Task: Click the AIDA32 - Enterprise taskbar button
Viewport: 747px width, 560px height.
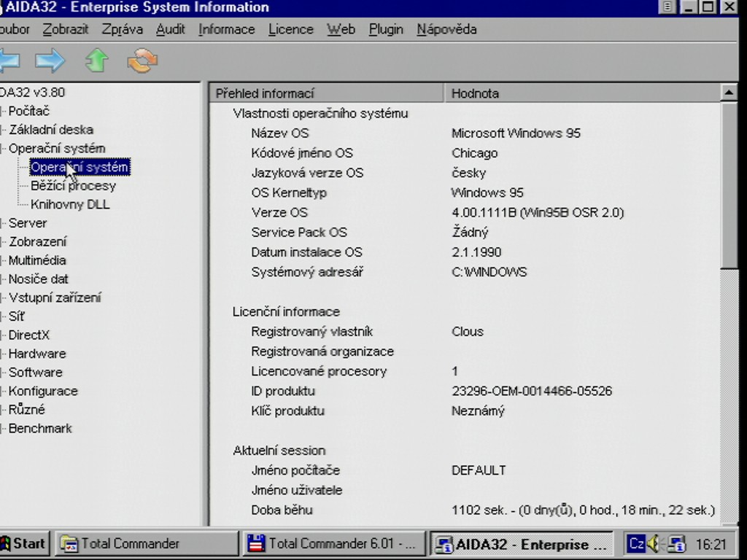Action: (x=521, y=544)
